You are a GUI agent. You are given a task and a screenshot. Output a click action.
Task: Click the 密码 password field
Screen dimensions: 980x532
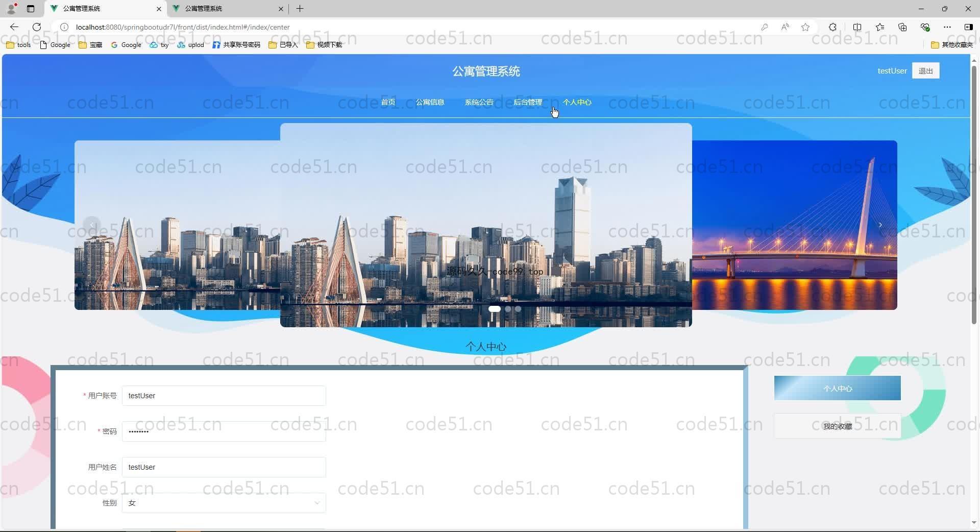tap(224, 431)
